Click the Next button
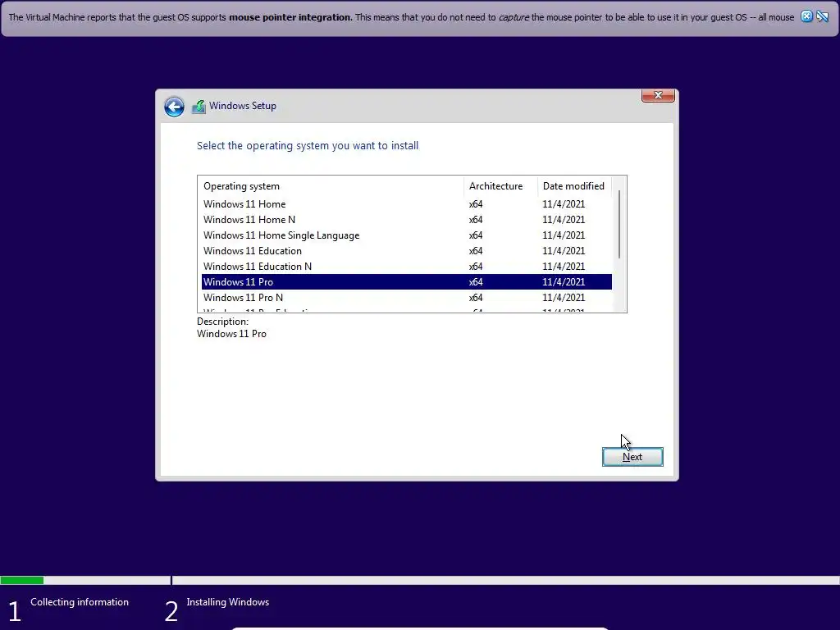 pos(632,457)
